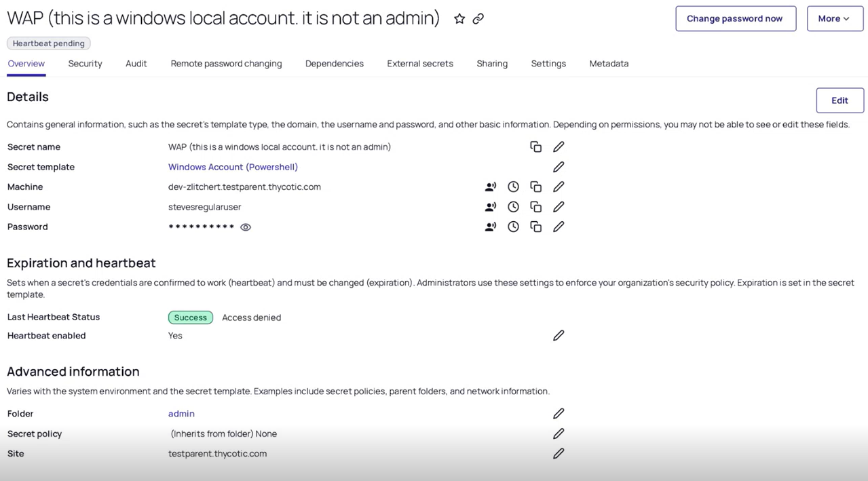Edit the Secret template with pencil icon

(x=559, y=167)
